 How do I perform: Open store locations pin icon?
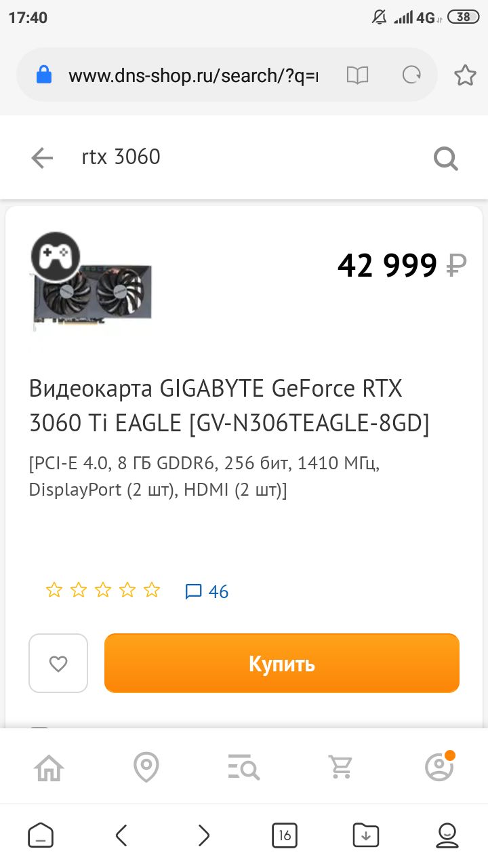(146, 768)
